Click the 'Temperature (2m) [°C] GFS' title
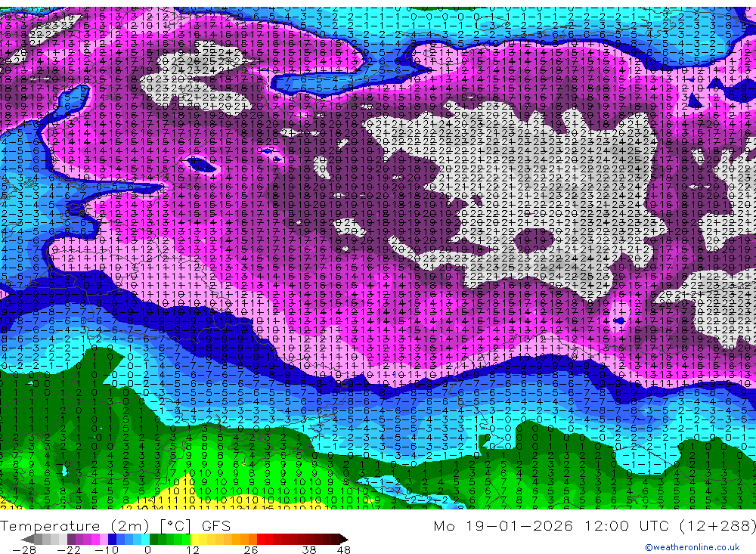This screenshot has width=756, height=554. click(115, 526)
